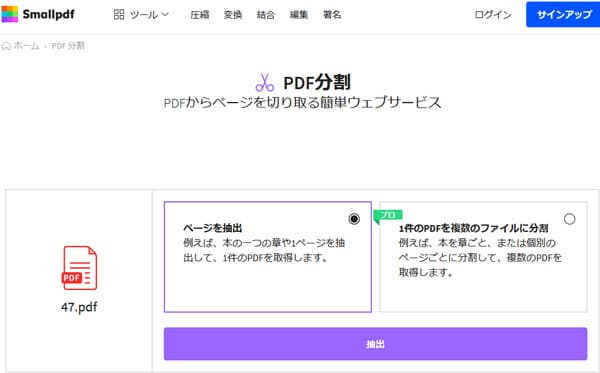600x373 pixels.
Task: Expand the ツール dropdown chevron
Action: coord(165,14)
